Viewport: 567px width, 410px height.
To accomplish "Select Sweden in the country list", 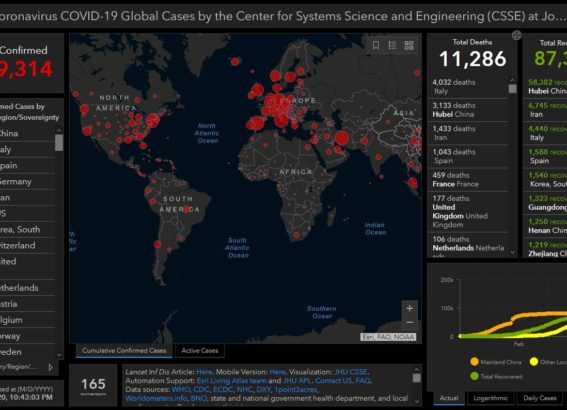I will tap(26, 352).
